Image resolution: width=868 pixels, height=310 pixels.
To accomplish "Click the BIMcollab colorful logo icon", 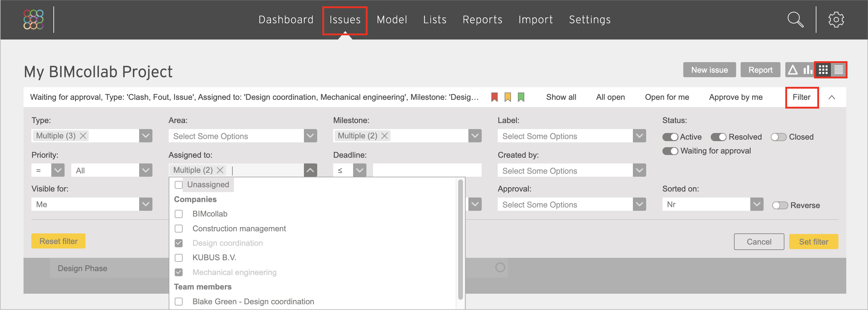I will point(34,20).
